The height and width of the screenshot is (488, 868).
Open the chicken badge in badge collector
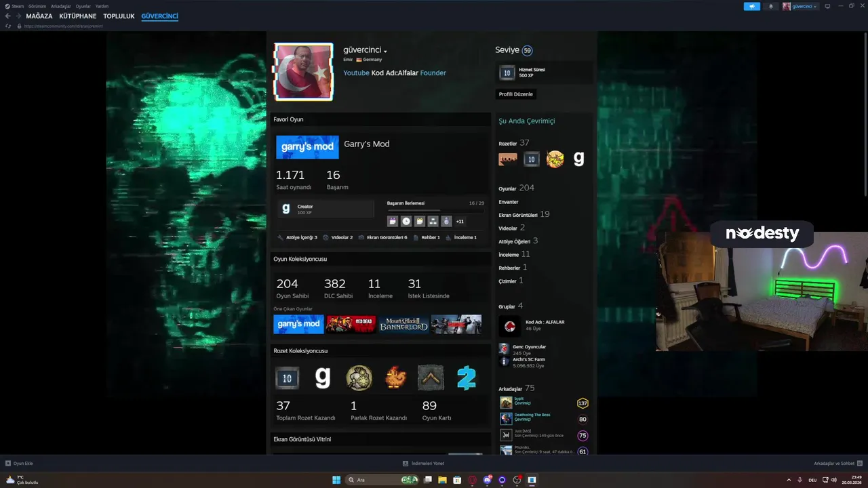point(395,378)
